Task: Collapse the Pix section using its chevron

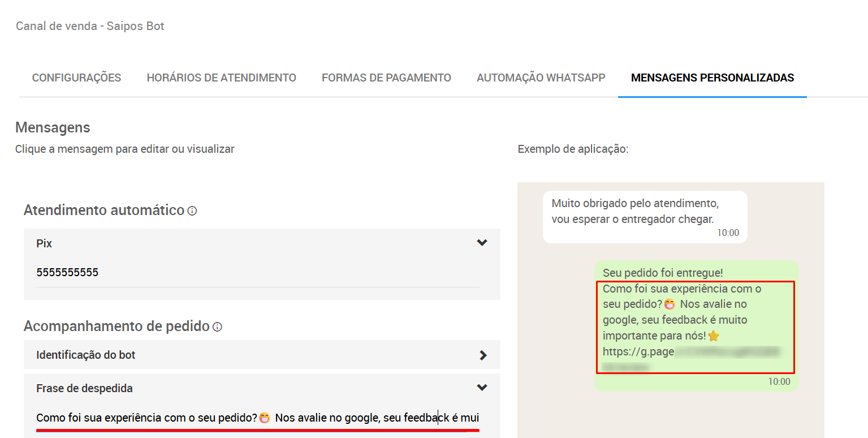Action: [482, 243]
